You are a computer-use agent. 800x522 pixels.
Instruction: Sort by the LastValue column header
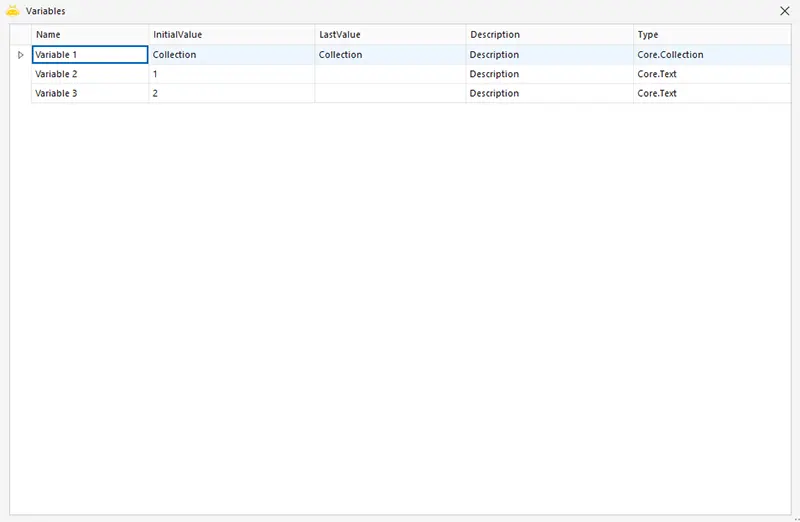coord(390,35)
